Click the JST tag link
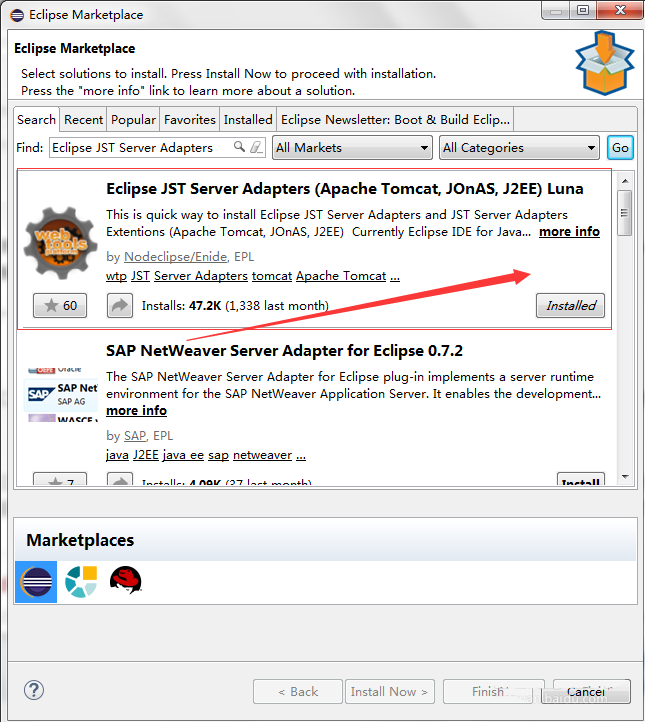645x722 pixels. click(x=140, y=276)
